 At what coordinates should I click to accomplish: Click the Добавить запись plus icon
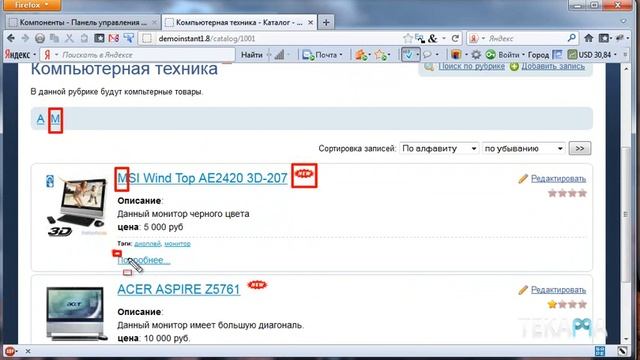tap(514, 67)
